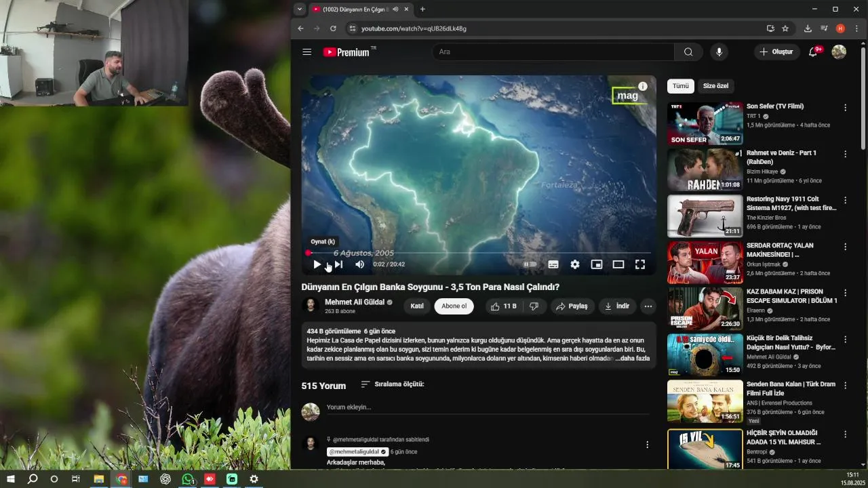868x488 pixels.
Task: Open Windows Start menu
Action: tap(10, 479)
